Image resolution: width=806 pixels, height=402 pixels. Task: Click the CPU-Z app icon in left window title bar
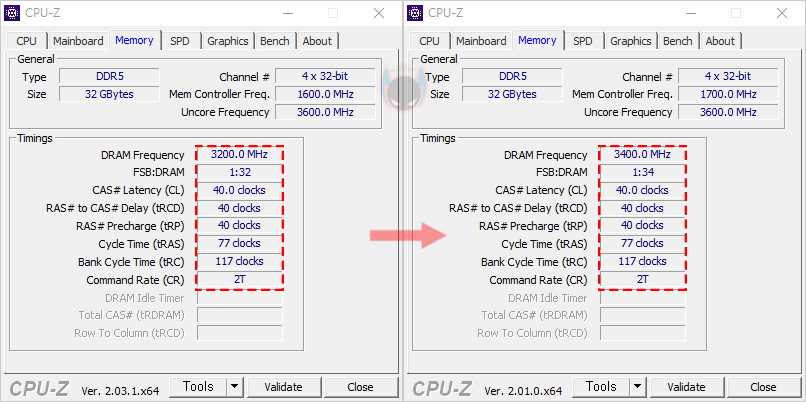(x=12, y=13)
